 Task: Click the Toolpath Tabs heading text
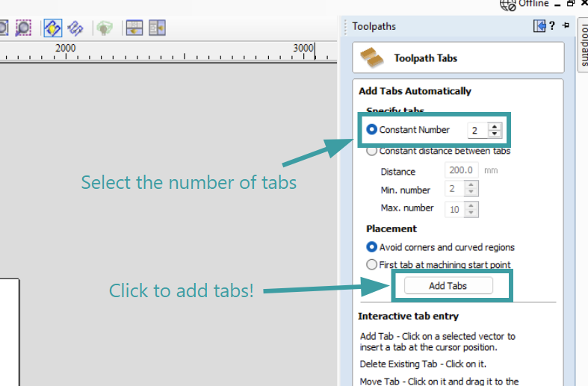tap(426, 58)
